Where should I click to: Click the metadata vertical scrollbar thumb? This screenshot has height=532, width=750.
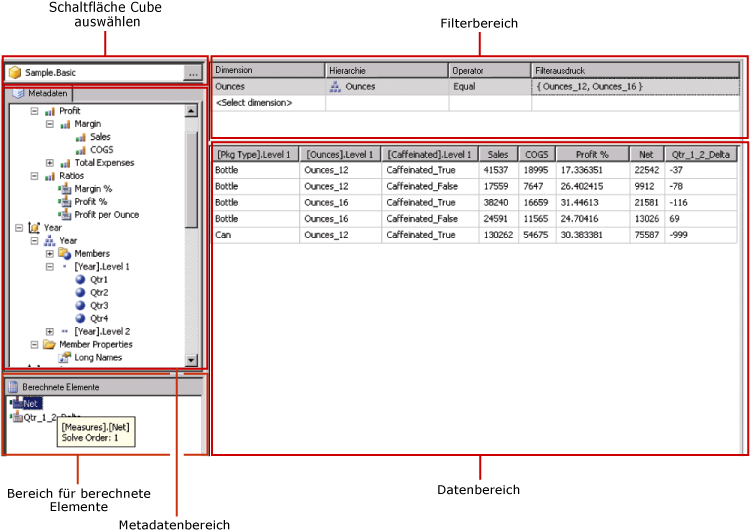coord(191,179)
